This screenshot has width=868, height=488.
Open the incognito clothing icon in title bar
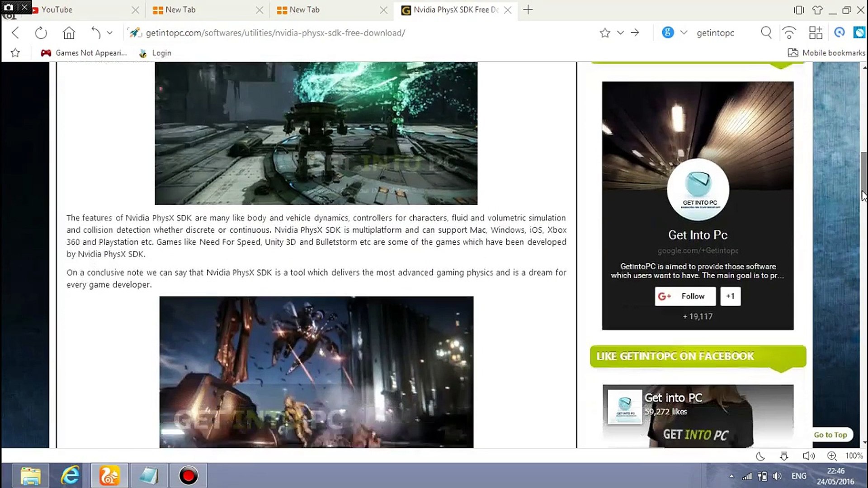818,9
